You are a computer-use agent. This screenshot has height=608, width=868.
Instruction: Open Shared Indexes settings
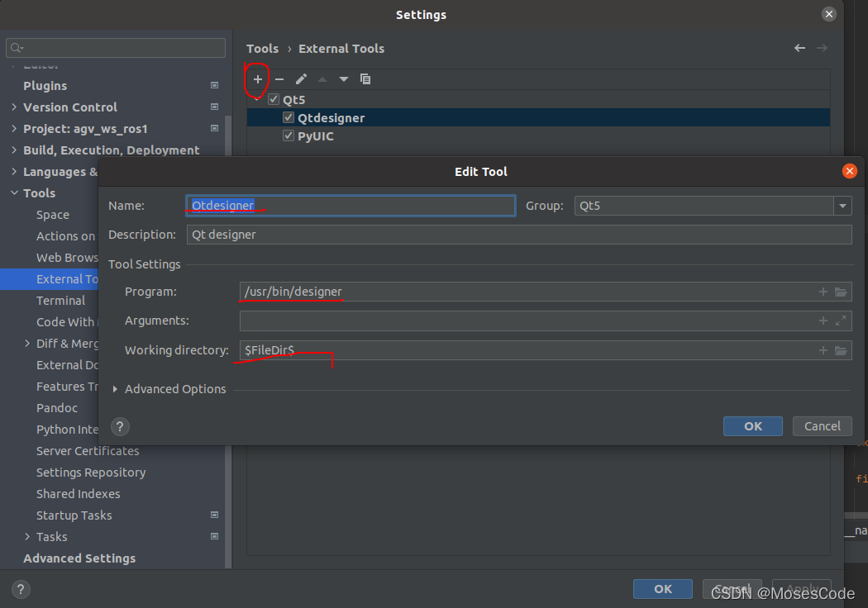(x=78, y=493)
